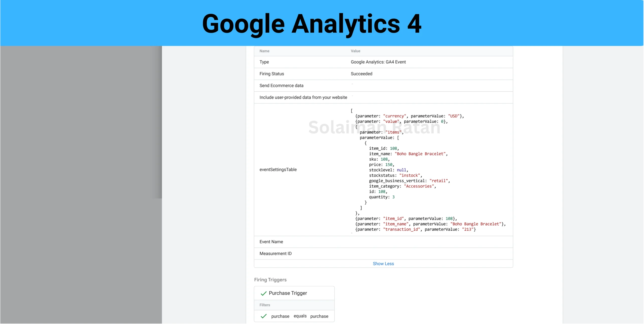The height and width of the screenshot is (324, 644).
Task: Select the Type row label
Action: (x=264, y=62)
